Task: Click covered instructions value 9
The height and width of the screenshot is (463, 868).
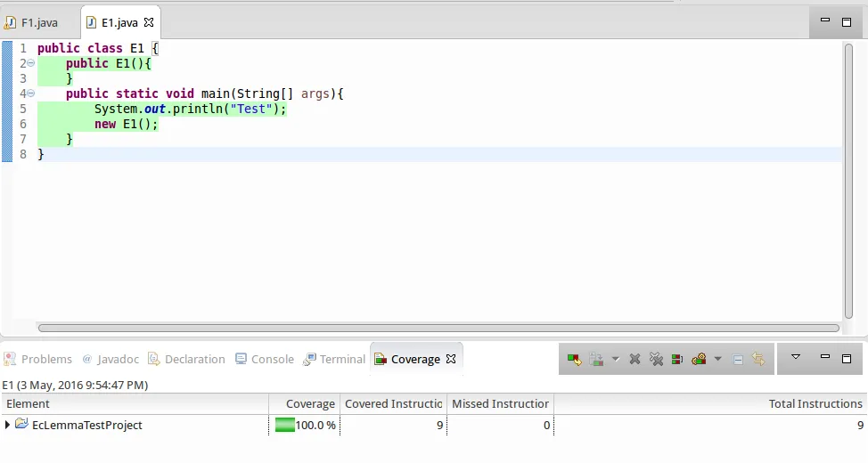Action: click(439, 426)
